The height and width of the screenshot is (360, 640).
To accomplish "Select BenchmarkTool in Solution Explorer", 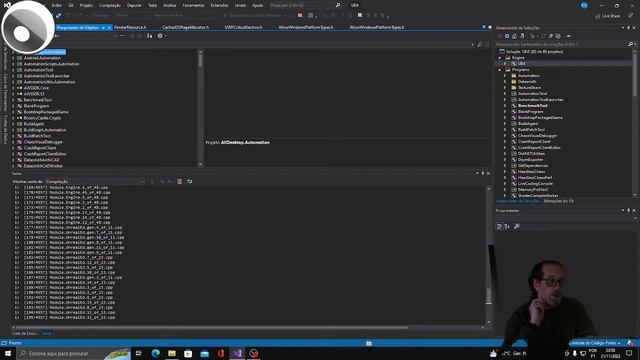I will (x=533, y=106).
